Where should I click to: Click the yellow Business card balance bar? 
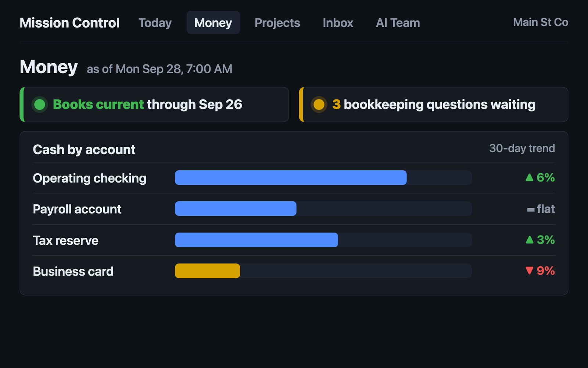click(x=208, y=271)
